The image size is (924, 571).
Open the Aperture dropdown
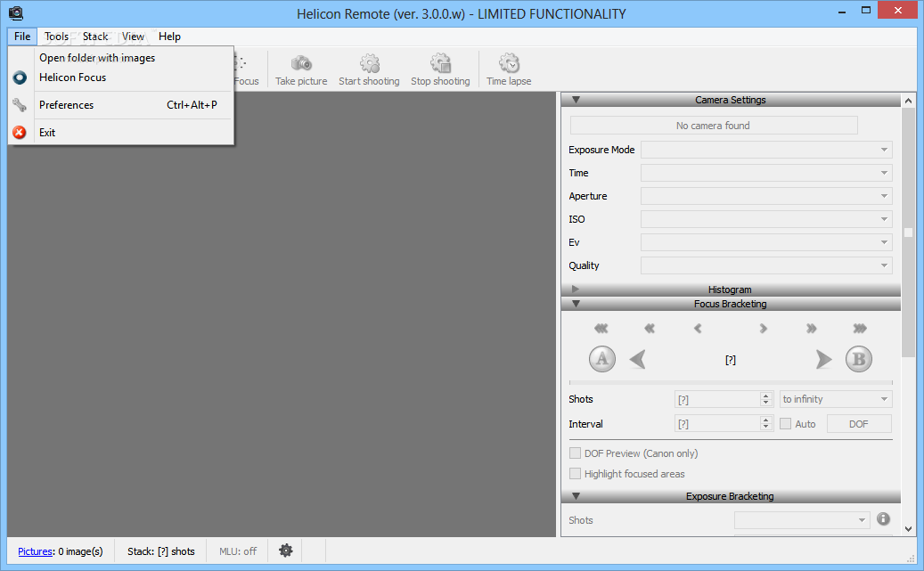click(x=766, y=196)
